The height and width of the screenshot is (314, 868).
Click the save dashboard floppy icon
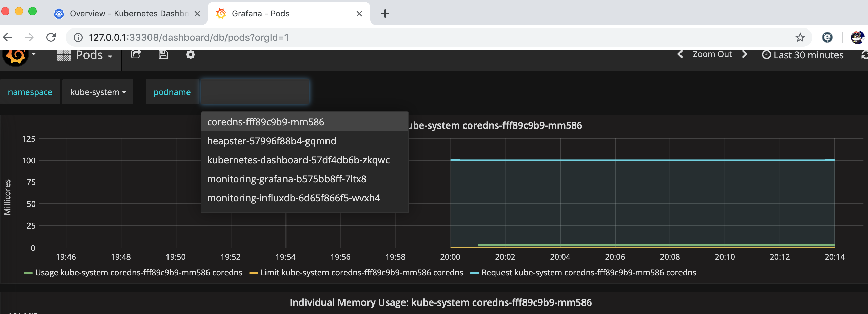[x=163, y=54]
